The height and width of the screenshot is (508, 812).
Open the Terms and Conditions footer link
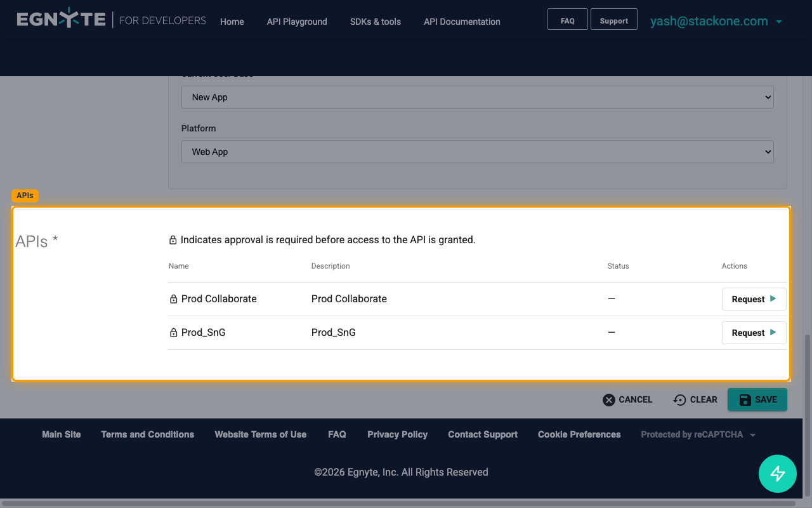tap(148, 434)
